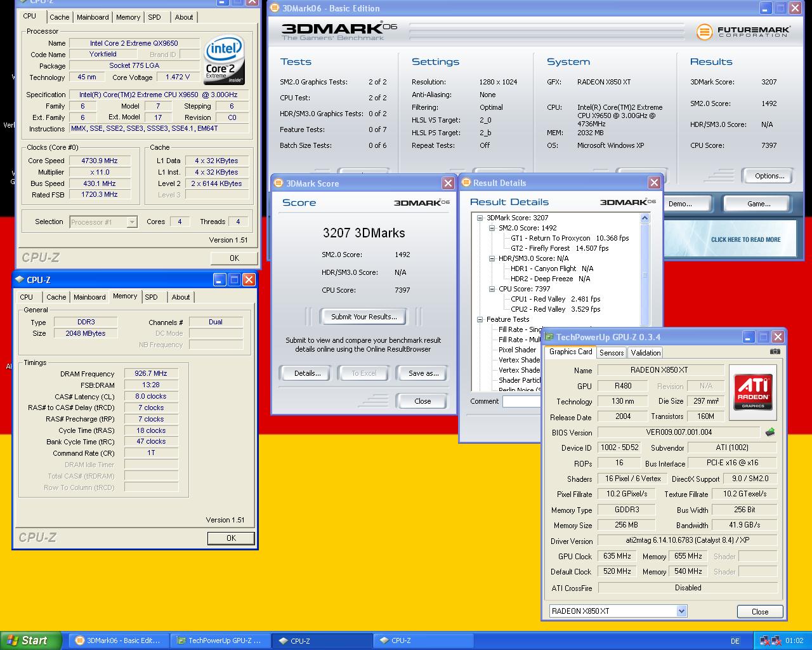
Task: Click the CLICK HERE TO READ MORE banner
Action: click(730, 239)
